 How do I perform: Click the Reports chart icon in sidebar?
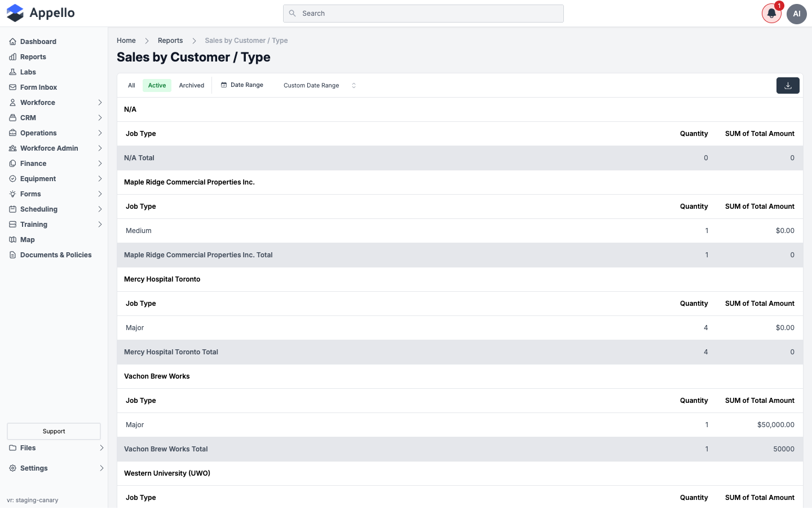pyautogui.click(x=12, y=57)
